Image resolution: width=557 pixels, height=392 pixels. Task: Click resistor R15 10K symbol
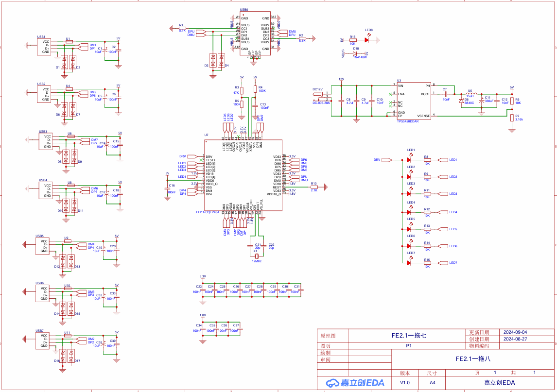[427, 263]
